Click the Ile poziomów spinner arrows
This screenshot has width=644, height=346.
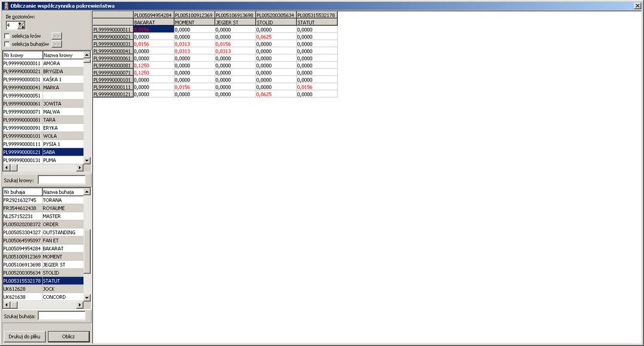[x=22, y=25]
